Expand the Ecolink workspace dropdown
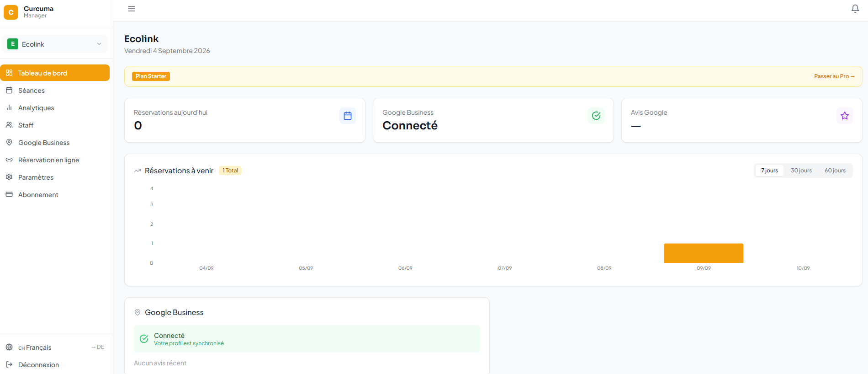 [x=55, y=44]
